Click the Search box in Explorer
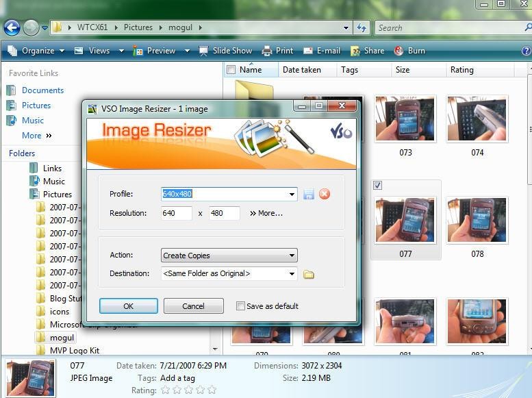This screenshot has width=532, height=398. coord(451,28)
